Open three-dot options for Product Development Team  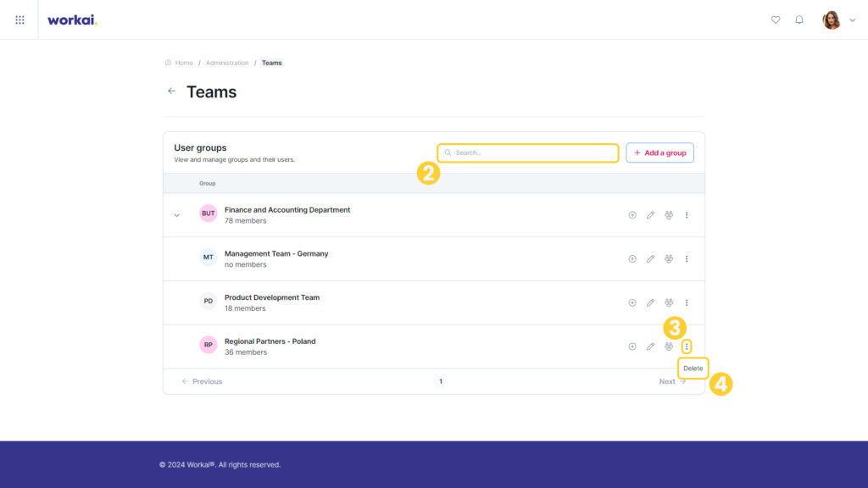(687, 302)
